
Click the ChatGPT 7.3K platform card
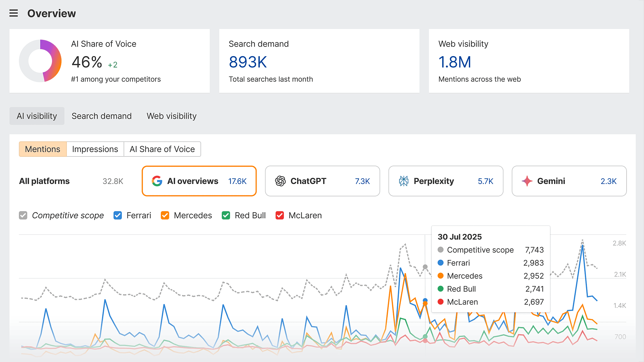coord(322,181)
